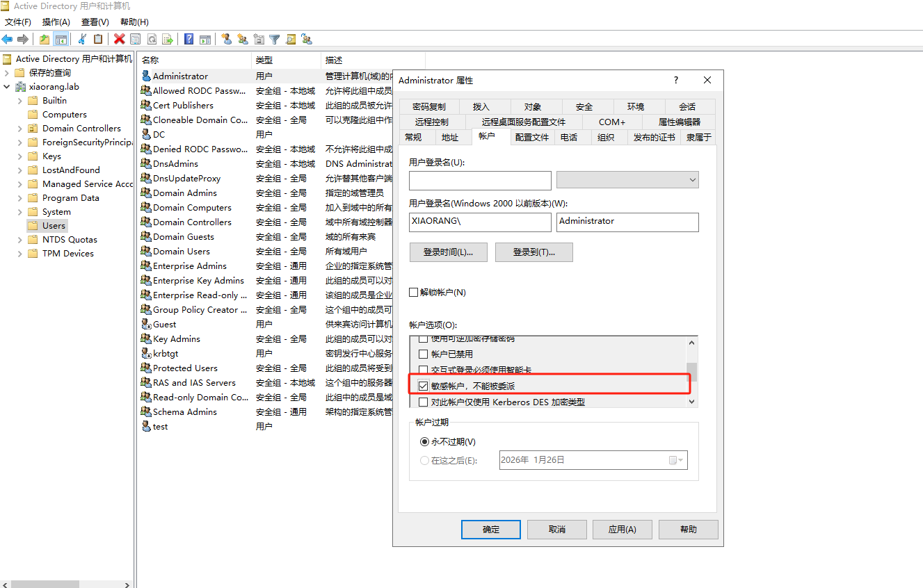
Task: Click the empty 用户登录名(U) input field
Action: point(480,180)
